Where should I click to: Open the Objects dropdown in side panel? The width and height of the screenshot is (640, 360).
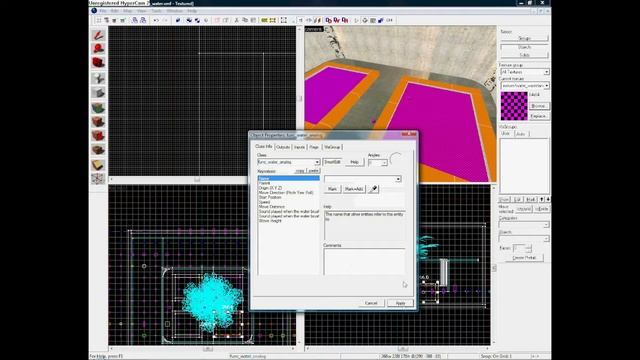click(546, 239)
